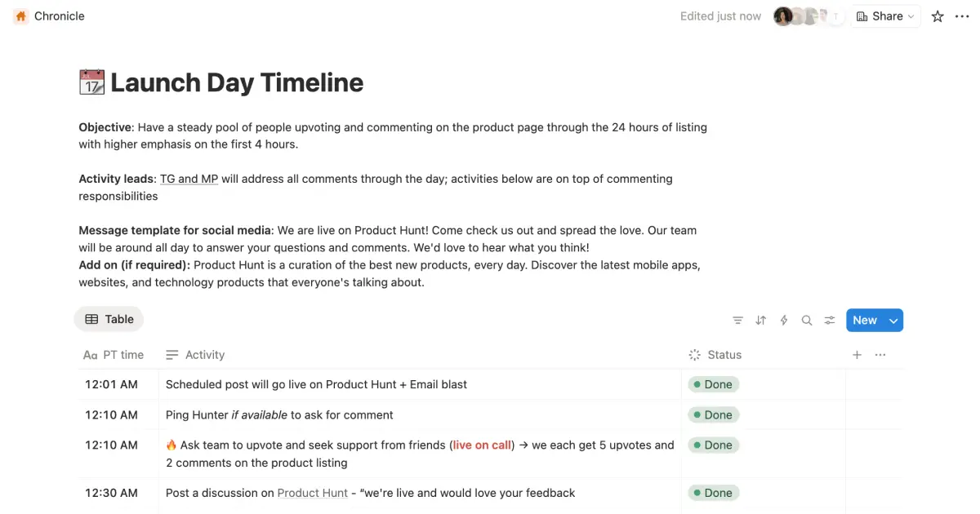Change the Done status on 12:01 AM row
The image size is (980, 514).
pos(713,384)
